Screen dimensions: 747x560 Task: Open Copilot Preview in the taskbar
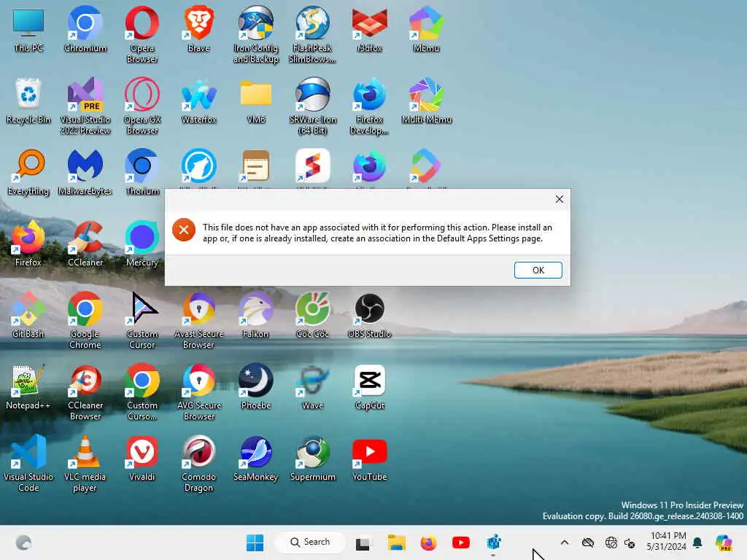click(724, 542)
